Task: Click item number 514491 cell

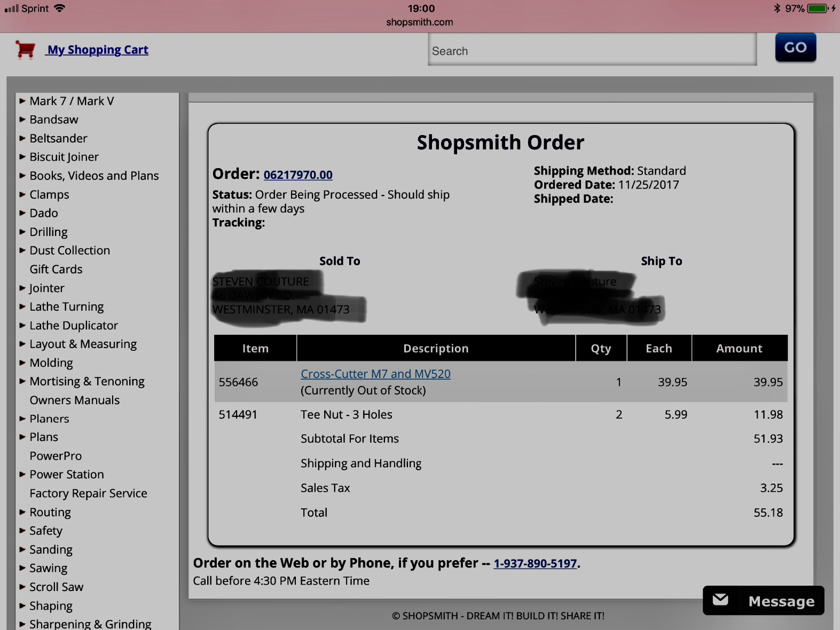Action: (x=238, y=415)
